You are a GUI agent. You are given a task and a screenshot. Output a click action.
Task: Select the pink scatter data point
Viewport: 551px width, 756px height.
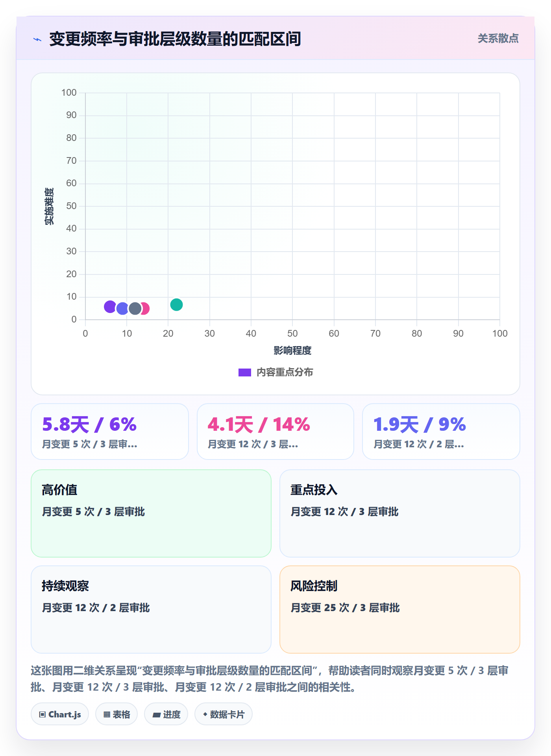coord(145,309)
